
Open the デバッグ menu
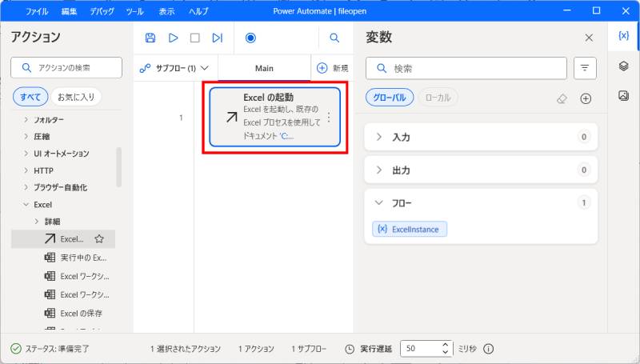tap(102, 11)
